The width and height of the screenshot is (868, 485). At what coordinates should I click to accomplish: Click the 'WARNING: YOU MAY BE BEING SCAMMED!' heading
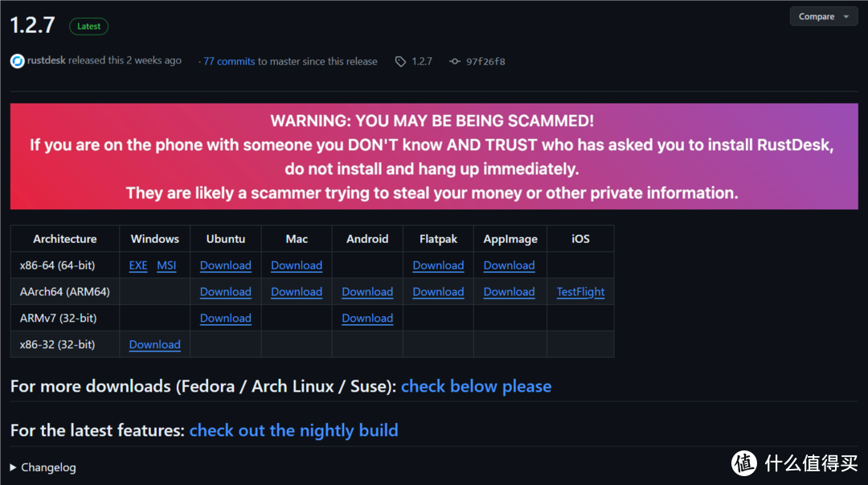432,121
